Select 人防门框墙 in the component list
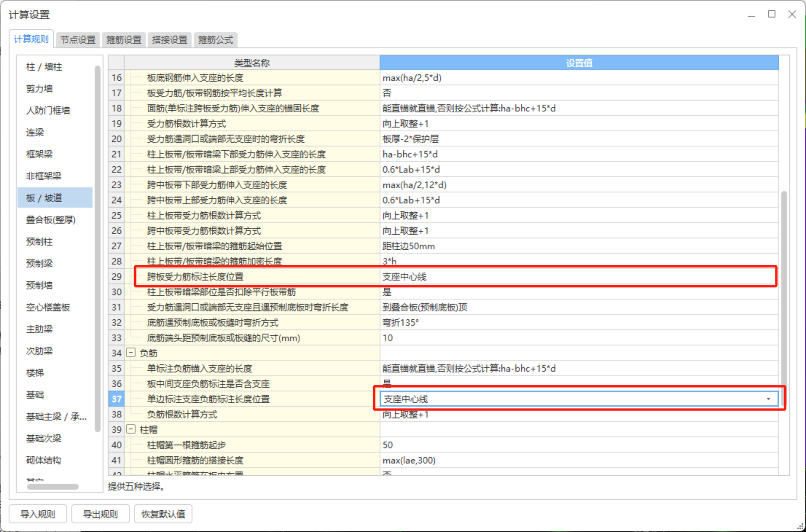 click(x=55, y=110)
